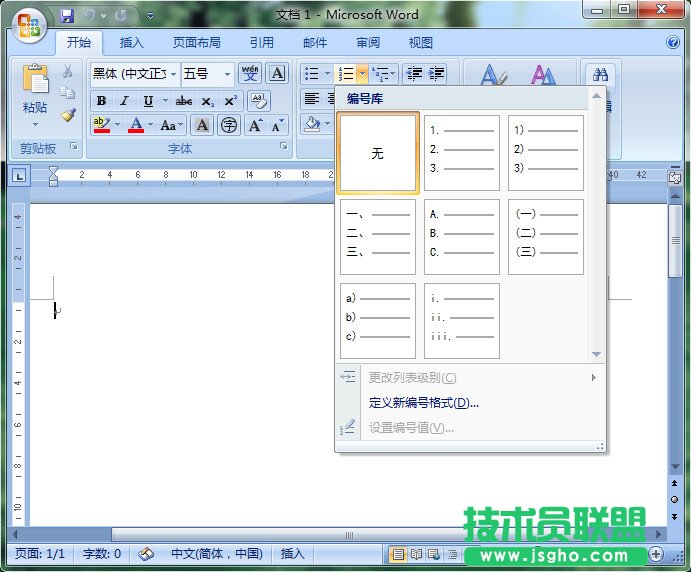Open the Font dialog launcher

click(283, 146)
